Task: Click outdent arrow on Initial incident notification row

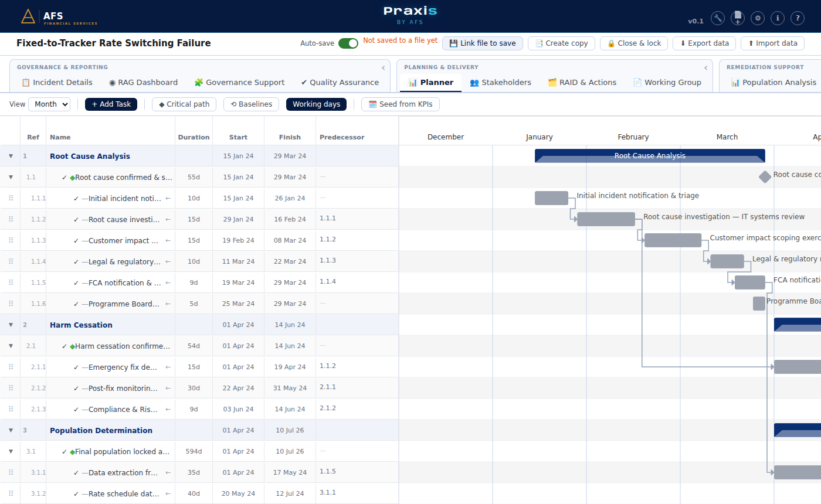Action: (x=168, y=198)
